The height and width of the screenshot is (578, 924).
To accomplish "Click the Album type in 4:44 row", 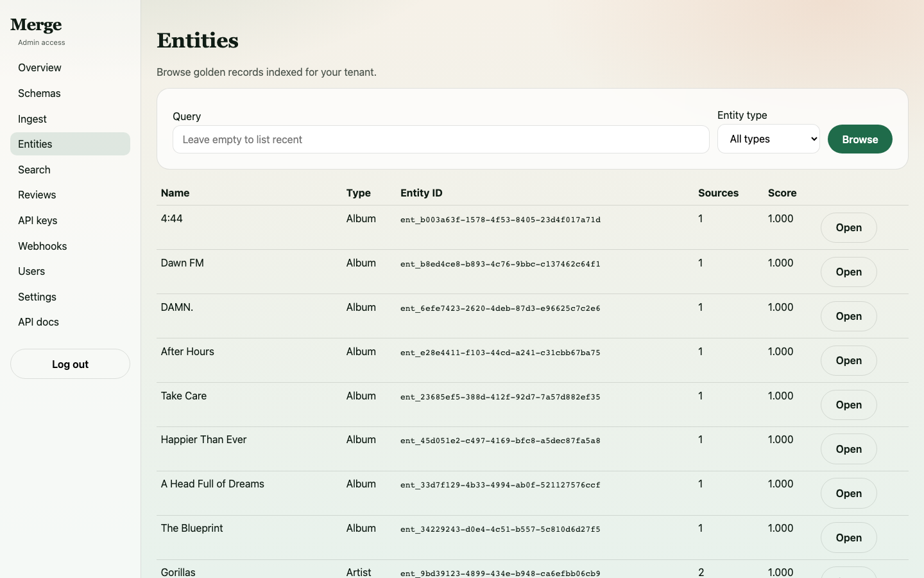I will pos(361,218).
